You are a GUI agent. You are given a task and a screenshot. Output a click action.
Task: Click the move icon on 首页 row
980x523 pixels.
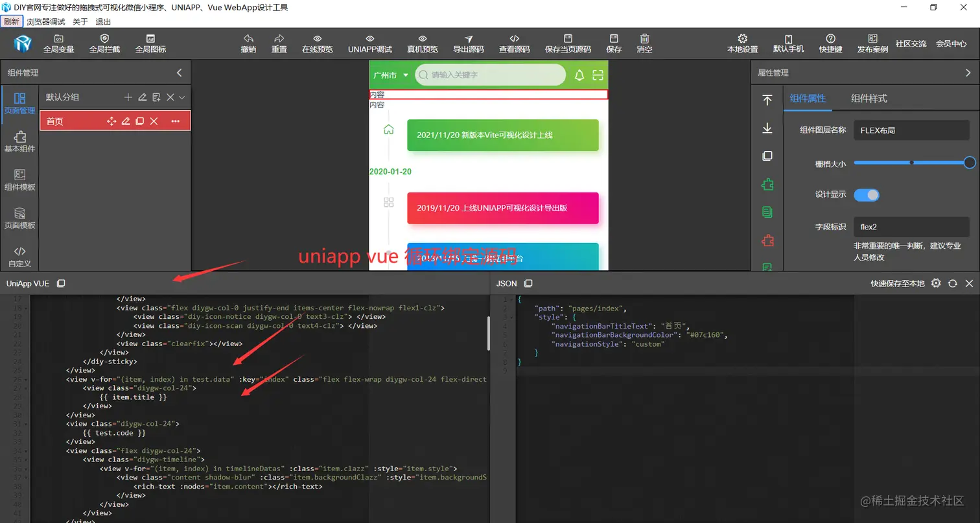coord(111,121)
